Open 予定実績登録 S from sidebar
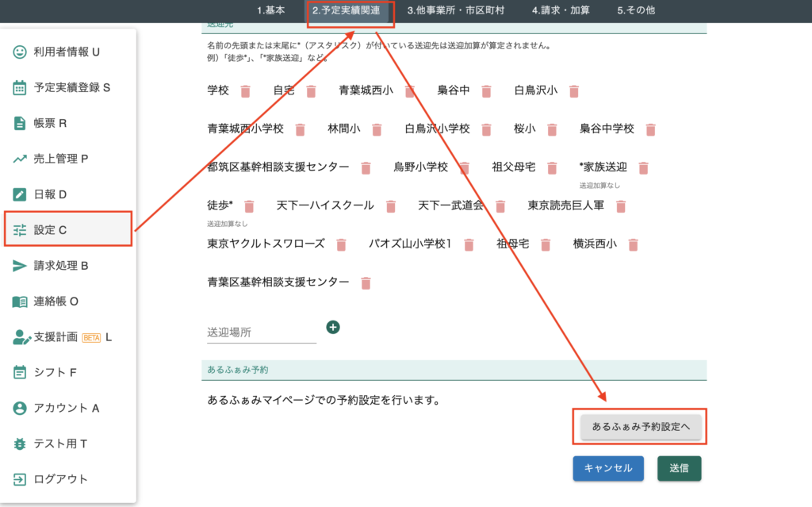This screenshot has width=812, height=507. tap(71, 87)
